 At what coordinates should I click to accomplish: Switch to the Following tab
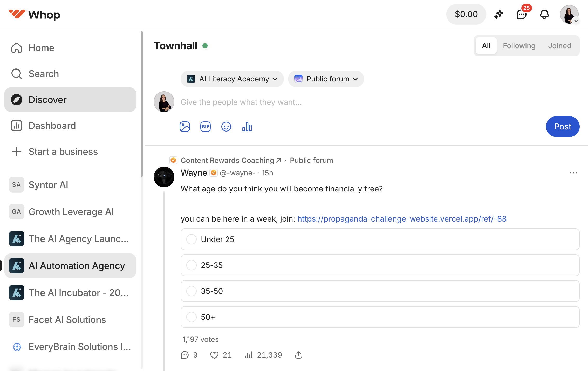coord(519,46)
